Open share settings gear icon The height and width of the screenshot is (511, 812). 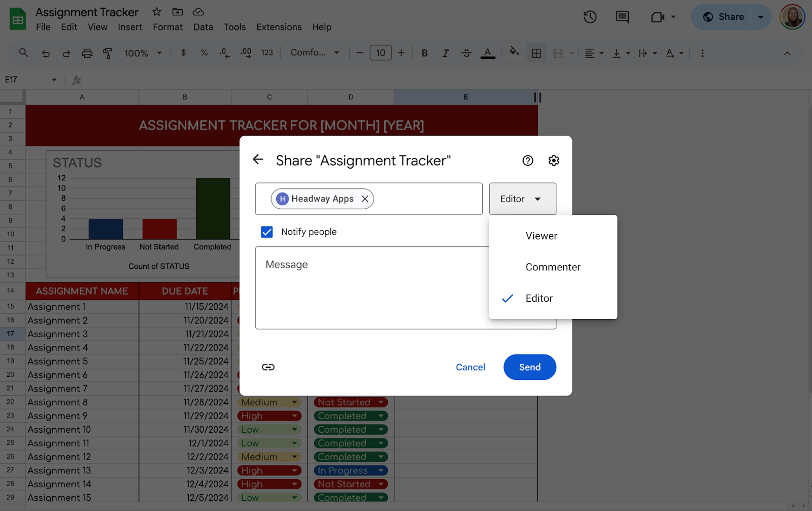coord(554,161)
